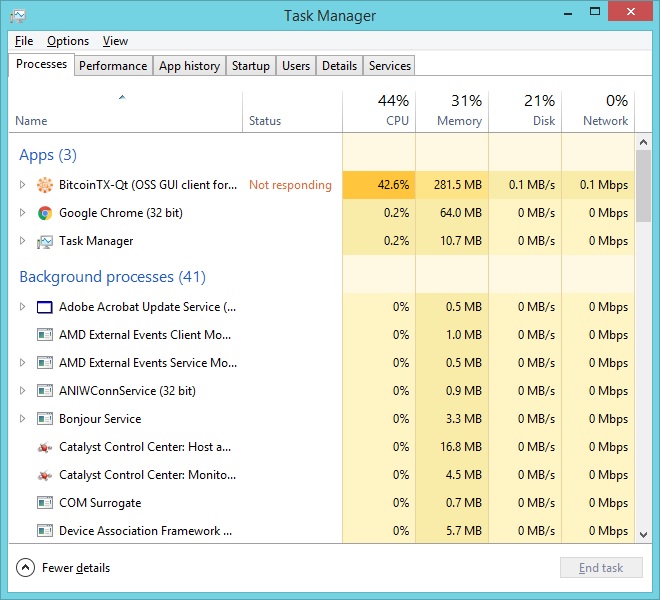The height and width of the screenshot is (600, 660).
Task: Click the AMD External Events Service icon
Action: (45, 363)
